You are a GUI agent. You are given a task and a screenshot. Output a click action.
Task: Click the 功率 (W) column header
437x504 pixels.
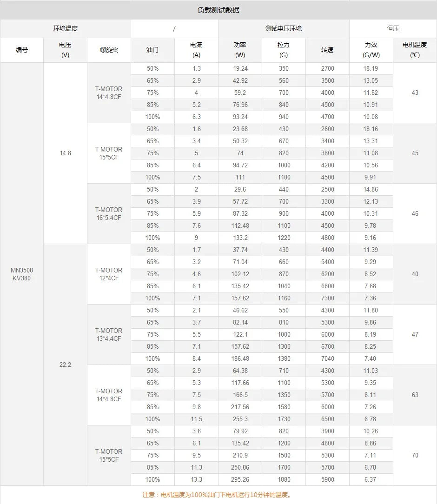pos(240,50)
